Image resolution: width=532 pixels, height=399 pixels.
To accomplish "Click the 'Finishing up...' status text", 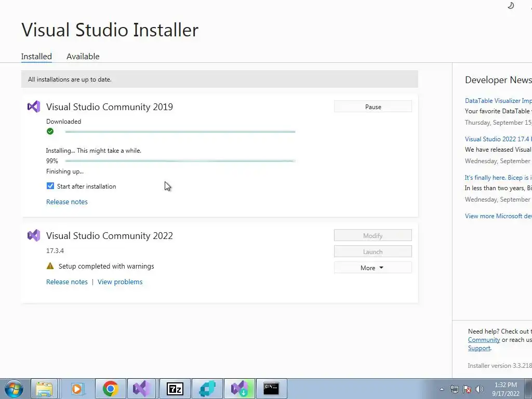I will point(65,171).
